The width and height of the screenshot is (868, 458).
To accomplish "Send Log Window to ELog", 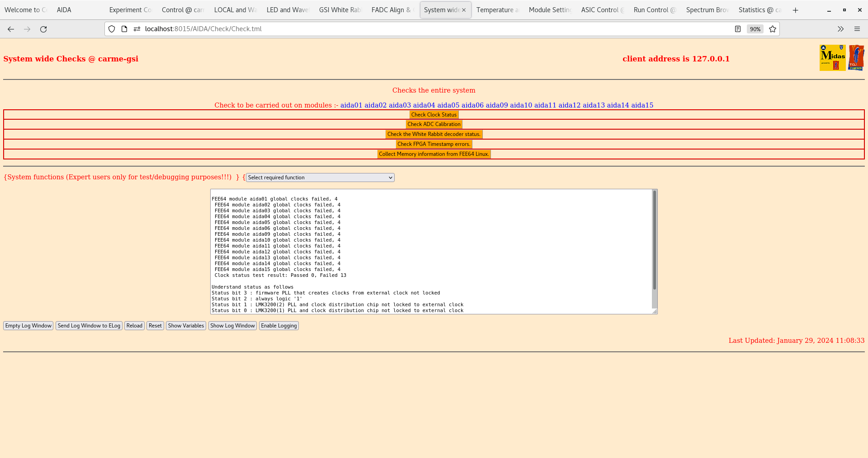I will pos(89,325).
